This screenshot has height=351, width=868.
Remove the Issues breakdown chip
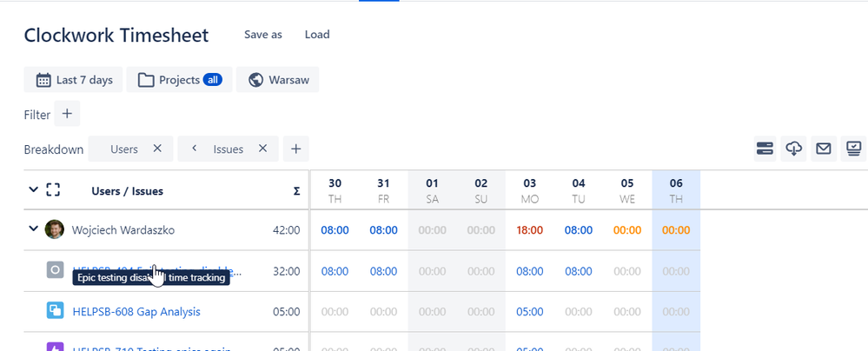pos(263,149)
